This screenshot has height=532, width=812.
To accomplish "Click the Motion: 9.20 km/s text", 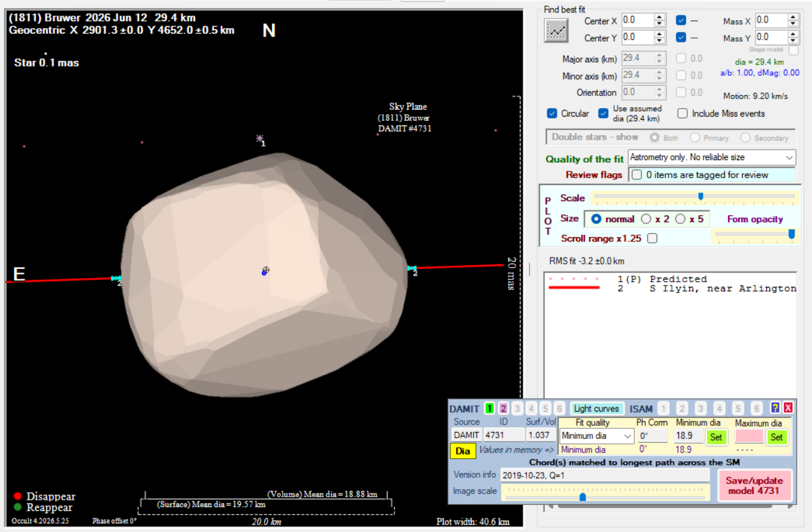I will 755,96.
